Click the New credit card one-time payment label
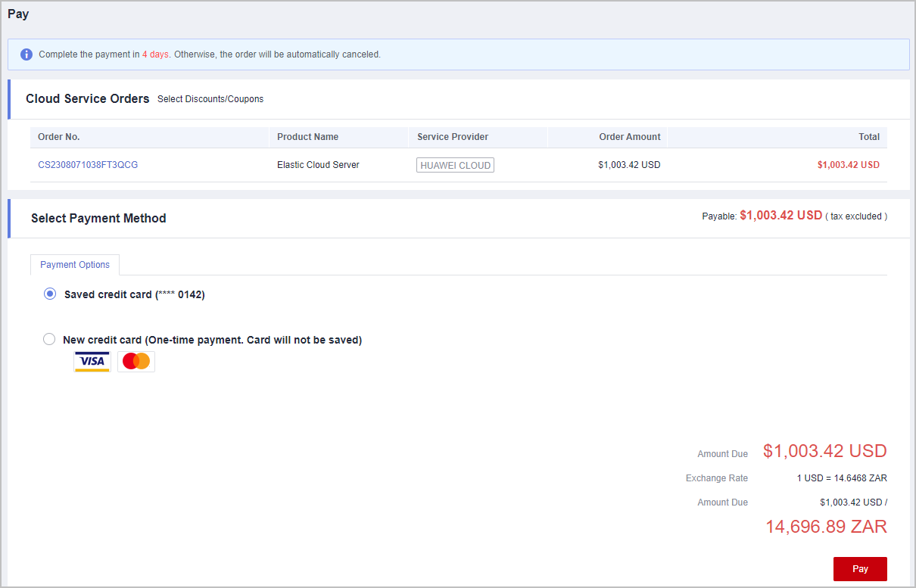Image resolution: width=916 pixels, height=588 pixels. click(x=213, y=340)
